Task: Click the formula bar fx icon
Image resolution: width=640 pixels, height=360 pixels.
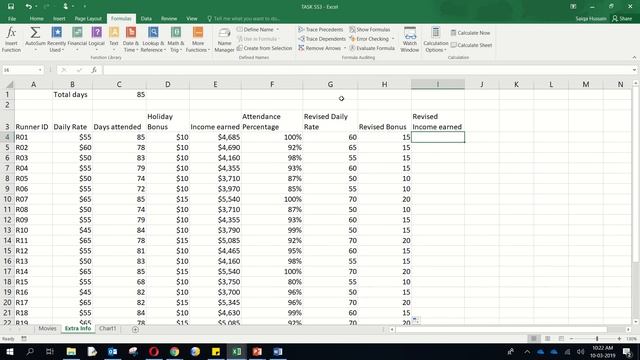Action: click(94, 70)
